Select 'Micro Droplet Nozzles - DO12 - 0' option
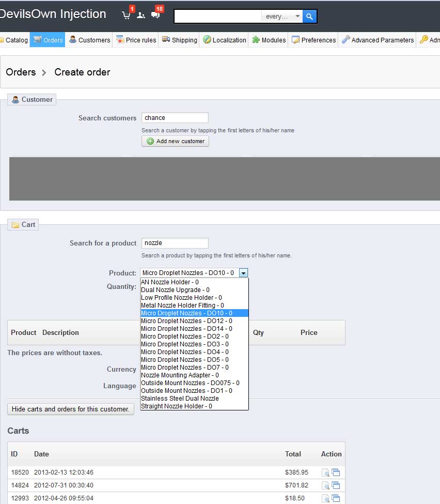440x504 pixels. click(194, 321)
